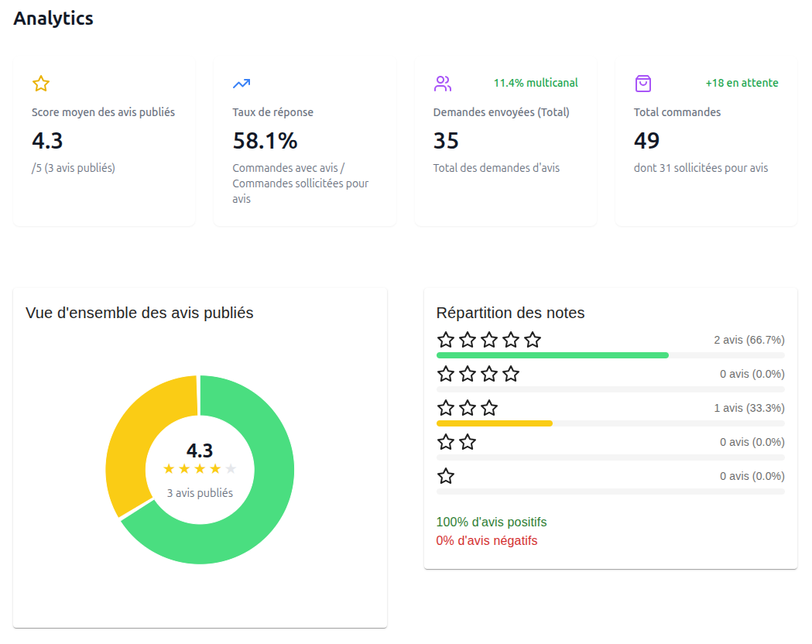Click the single-star row icon at the bottom

pos(445,475)
